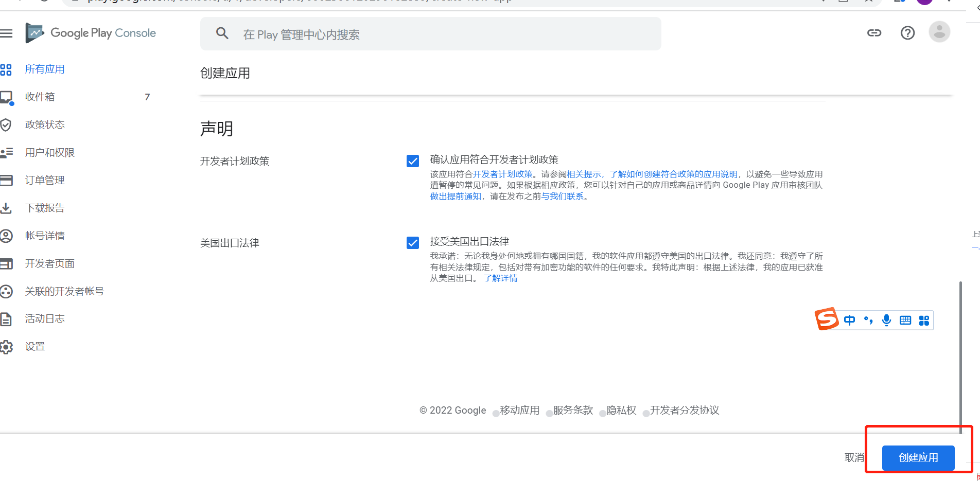Click the search magnifier icon
This screenshot has height=481, width=980.
(222, 33)
